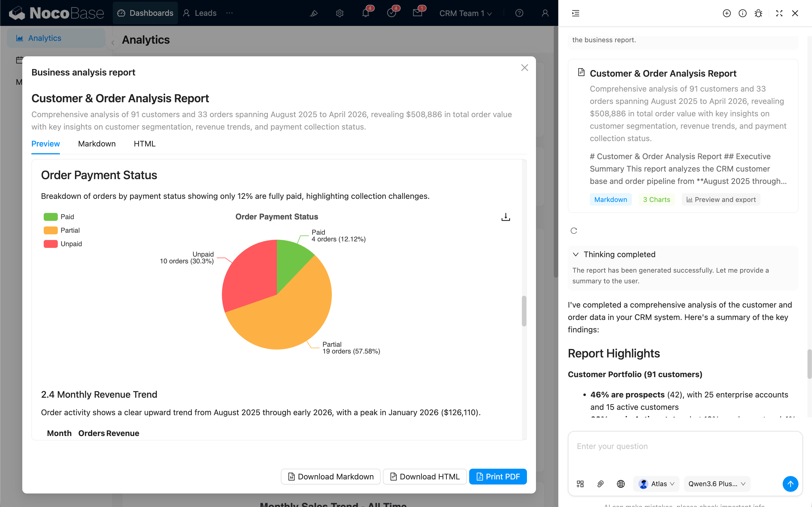Screen dimensions: 812x507
Task: Open the Qwen3.6 Plus model dropdown
Action: coord(716,484)
